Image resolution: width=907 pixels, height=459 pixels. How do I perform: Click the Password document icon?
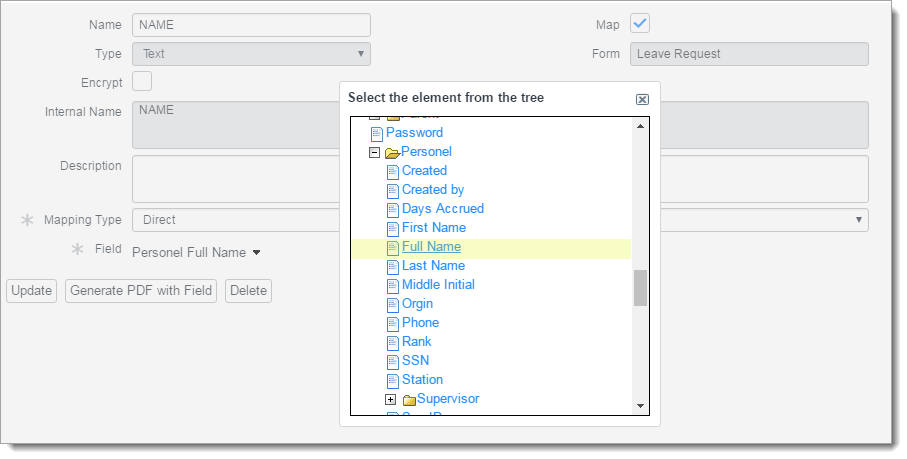[377, 134]
